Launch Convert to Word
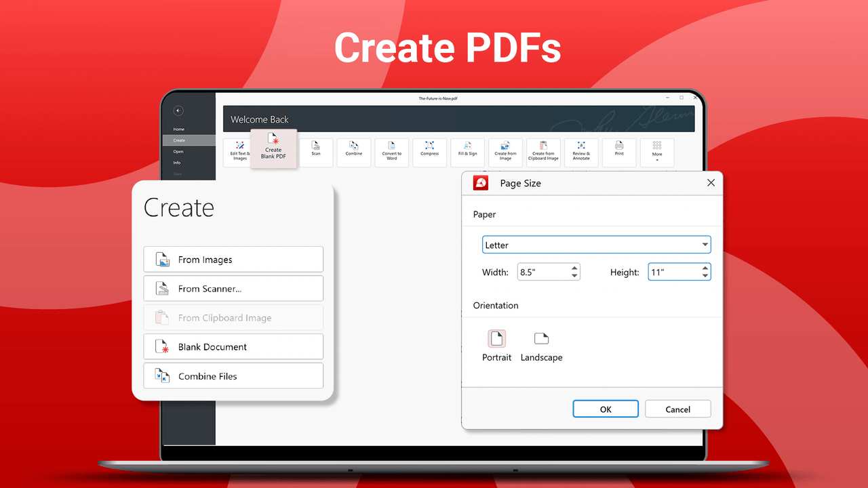The image size is (868, 488). tap(392, 150)
